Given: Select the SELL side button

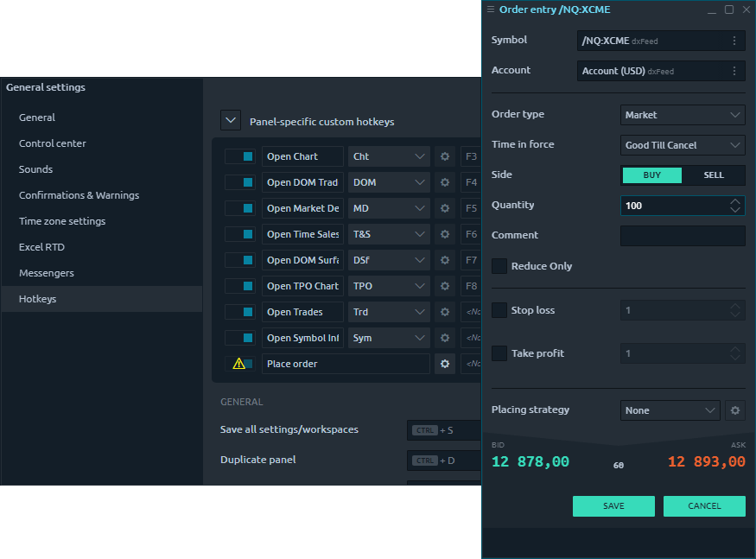Looking at the screenshot, I should coord(714,175).
